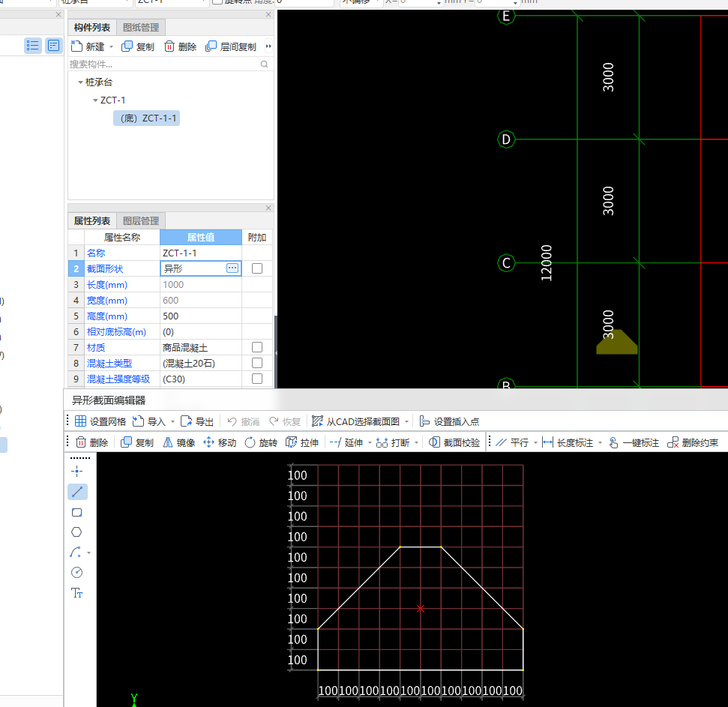Open the 平行 dropdown arrow
The height and width of the screenshot is (707, 728).
coord(535,443)
